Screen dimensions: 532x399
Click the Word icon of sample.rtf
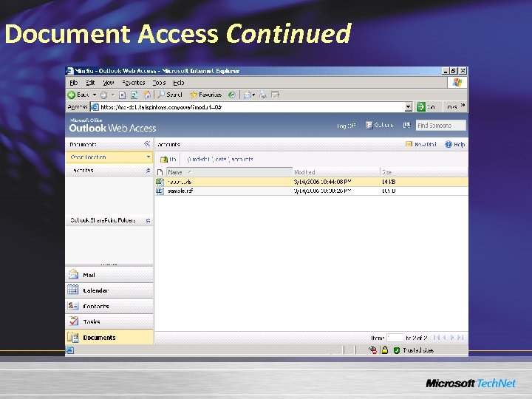[x=160, y=191]
